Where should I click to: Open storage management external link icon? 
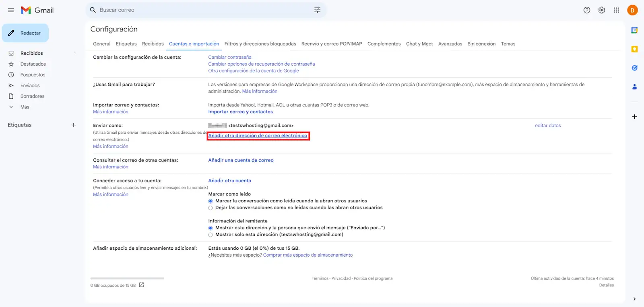(x=141, y=285)
